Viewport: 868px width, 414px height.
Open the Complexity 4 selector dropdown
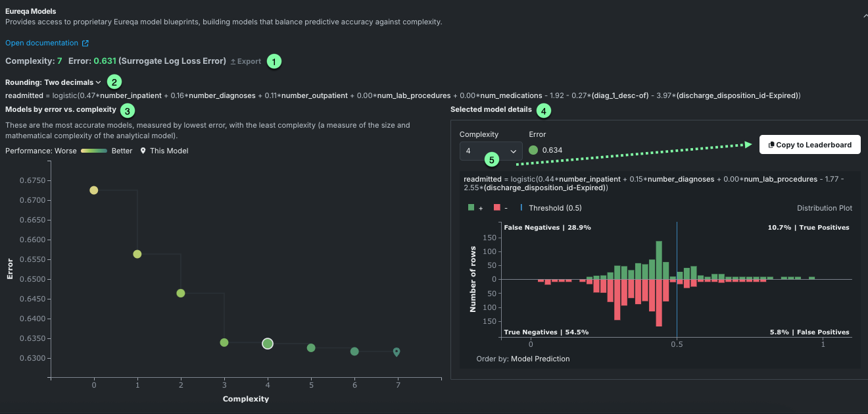coord(491,151)
